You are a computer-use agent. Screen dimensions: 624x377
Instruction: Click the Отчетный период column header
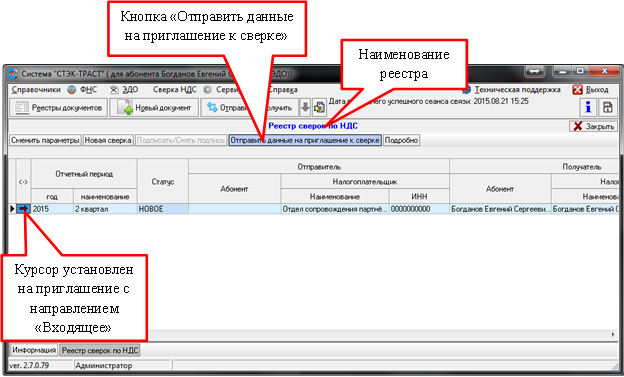pos(84,174)
